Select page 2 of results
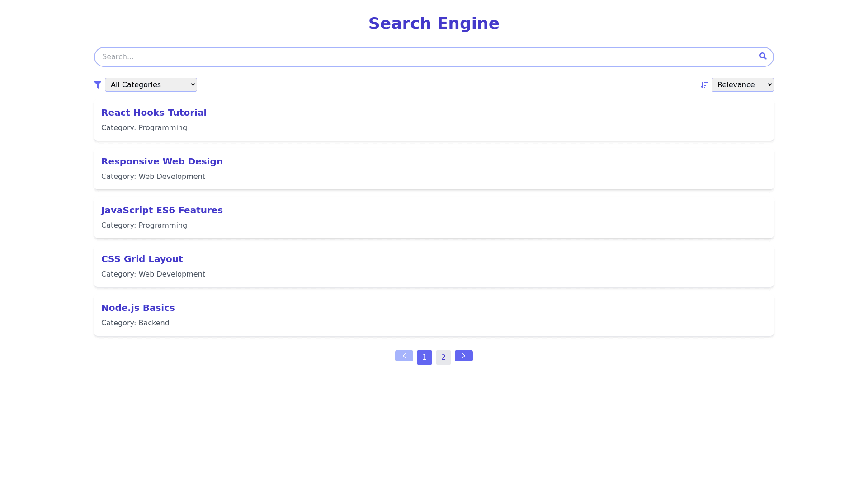Viewport: 868px width, 488px height. (x=443, y=357)
